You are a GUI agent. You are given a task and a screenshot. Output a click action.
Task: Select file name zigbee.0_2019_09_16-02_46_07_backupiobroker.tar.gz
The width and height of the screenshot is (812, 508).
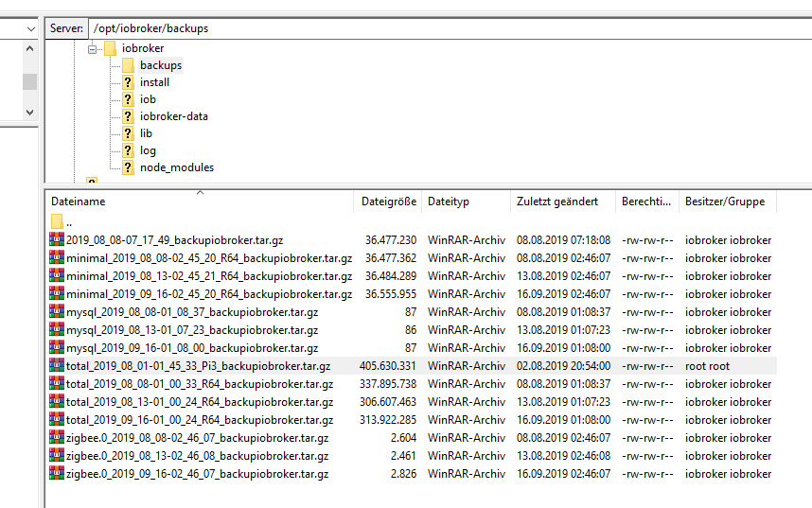tap(197, 474)
